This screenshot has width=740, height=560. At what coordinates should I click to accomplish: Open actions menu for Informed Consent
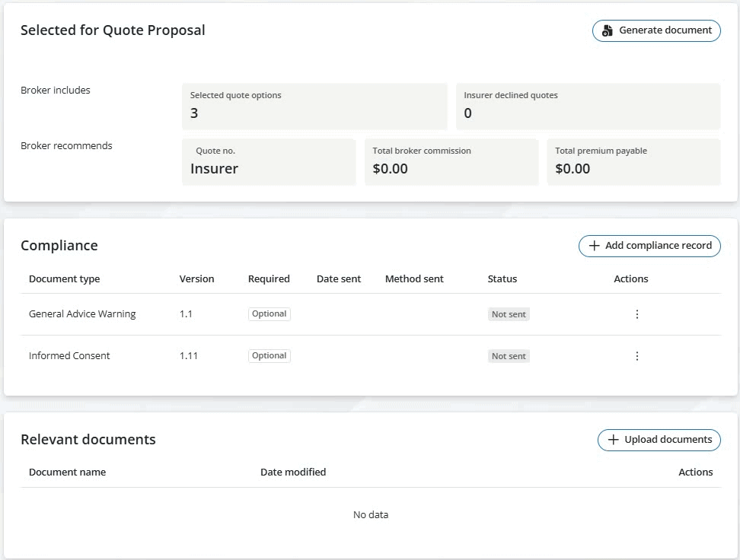pos(637,356)
